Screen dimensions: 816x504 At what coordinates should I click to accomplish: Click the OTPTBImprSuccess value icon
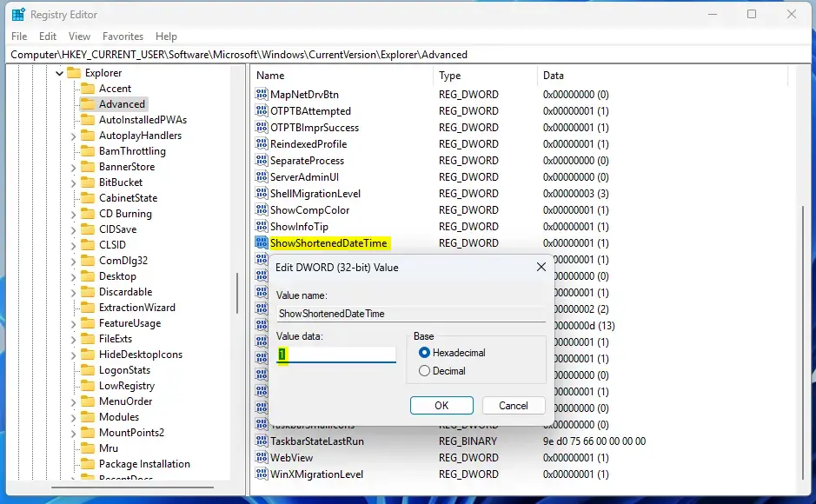262,128
